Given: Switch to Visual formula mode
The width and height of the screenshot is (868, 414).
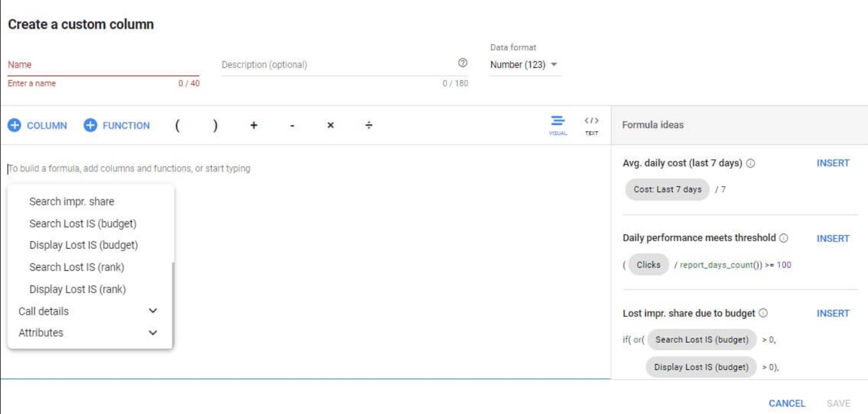Looking at the screenshot, I should (x=558, y=124).
